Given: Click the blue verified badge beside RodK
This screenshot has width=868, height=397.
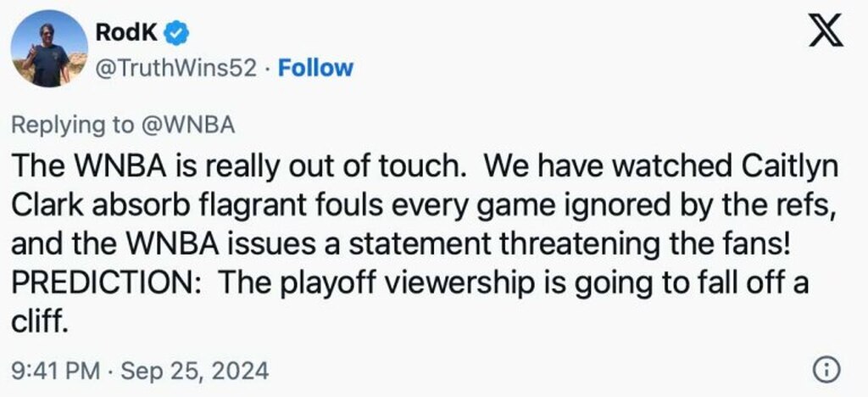Looking at the screenshot, I should click(177, 34).
